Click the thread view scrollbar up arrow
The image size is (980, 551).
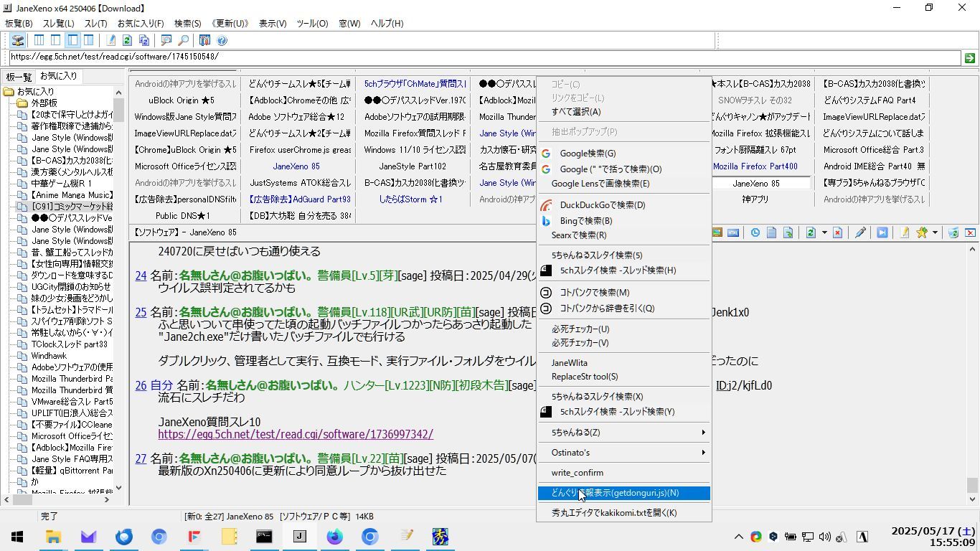coord(973,250)
